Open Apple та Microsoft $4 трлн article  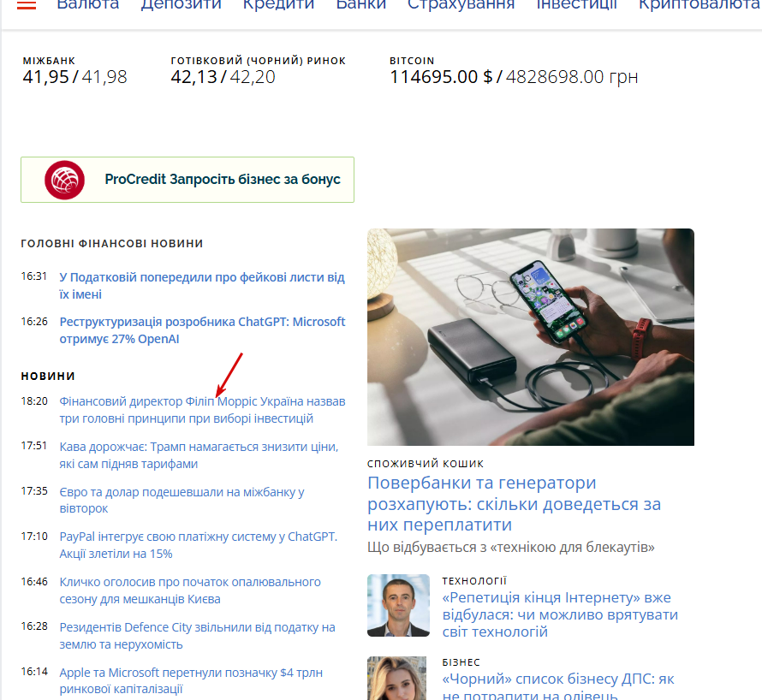click(x=191, y=680)
